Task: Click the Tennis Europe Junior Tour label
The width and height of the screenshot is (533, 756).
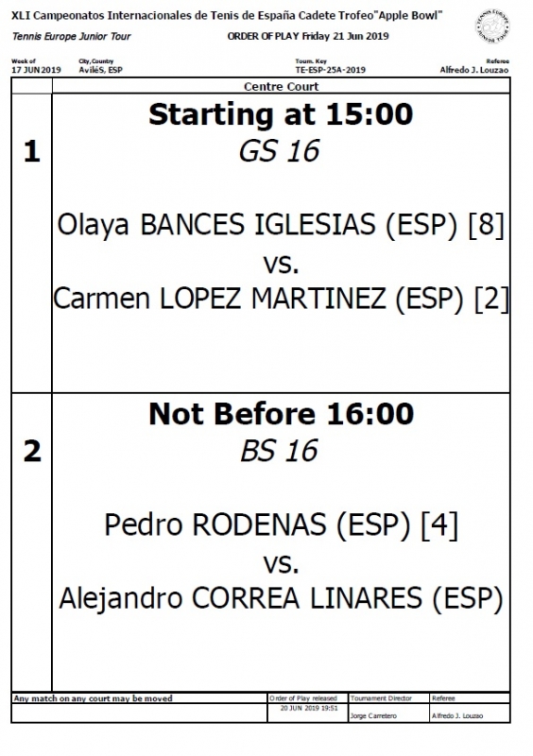Action: pos(72,36)
